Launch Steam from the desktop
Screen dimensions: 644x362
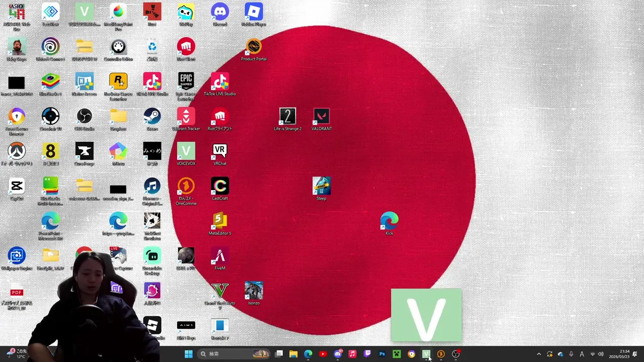(x=152, y=119)
